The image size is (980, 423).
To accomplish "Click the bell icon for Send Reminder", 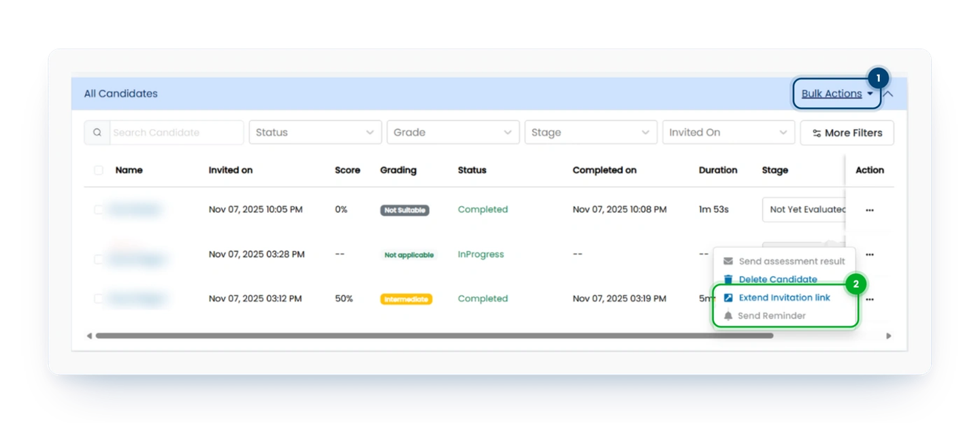I will point(728,316).
